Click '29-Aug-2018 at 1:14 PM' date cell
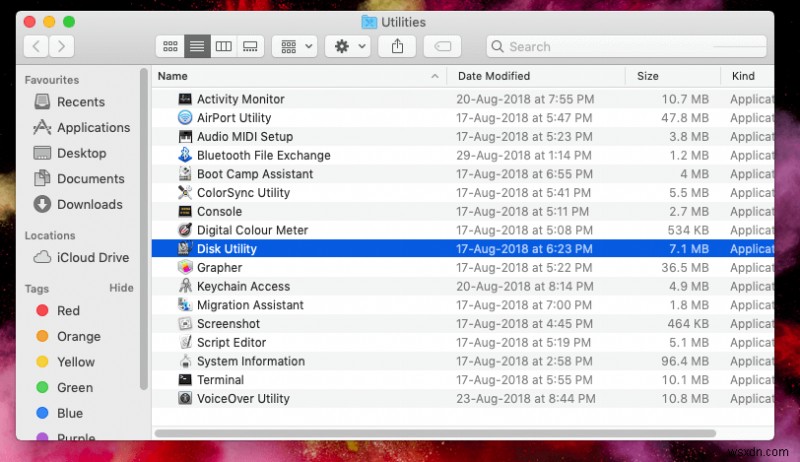The height and width of the screenshot is (462, 800). [x=523, y=155]
